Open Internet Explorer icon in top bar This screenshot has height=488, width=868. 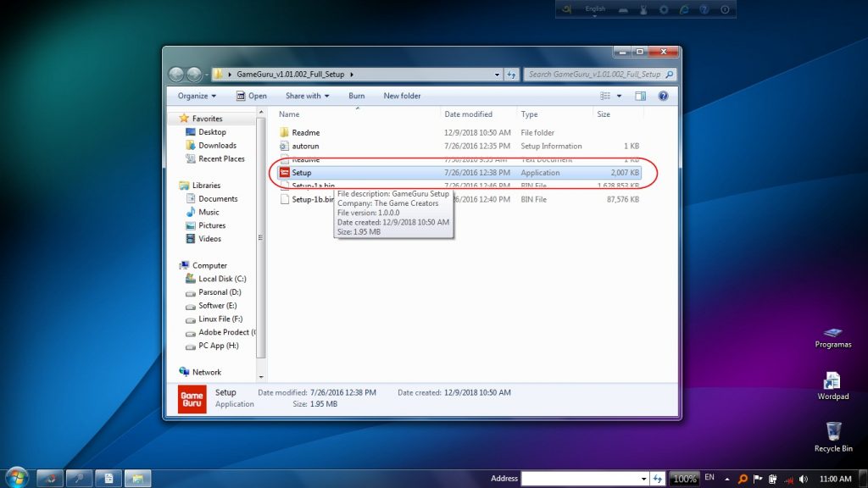coord(684,9)
